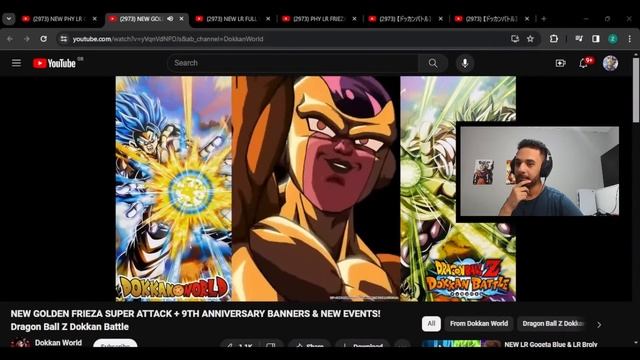Image resolution: width=640 pixels, height=360 pixels.
Task: Click the install app icon in address bar
Action: [515, 39]
